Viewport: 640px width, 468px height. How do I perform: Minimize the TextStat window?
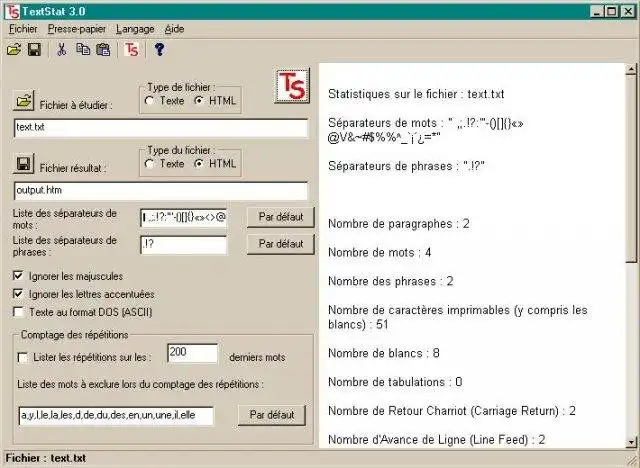[x=597, y=11]
